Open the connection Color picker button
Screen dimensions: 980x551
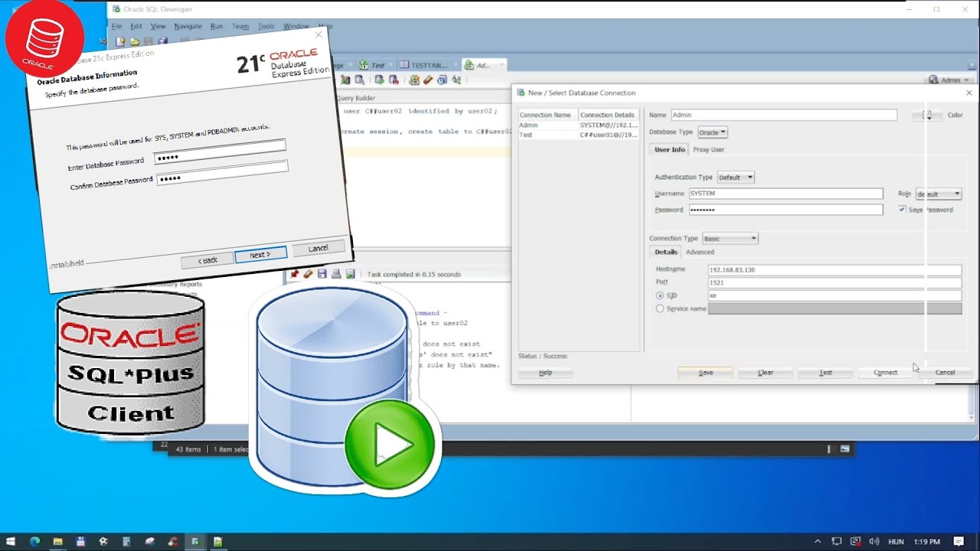[928, 115]
